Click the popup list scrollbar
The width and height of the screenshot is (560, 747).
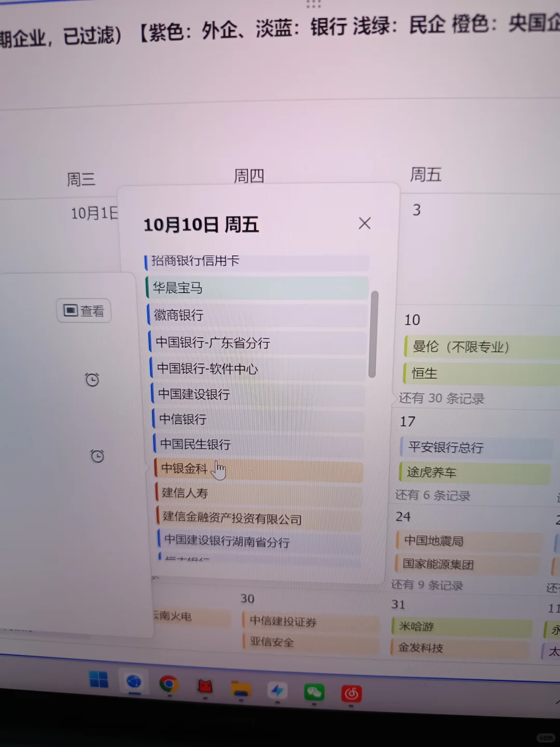point(373,334)
